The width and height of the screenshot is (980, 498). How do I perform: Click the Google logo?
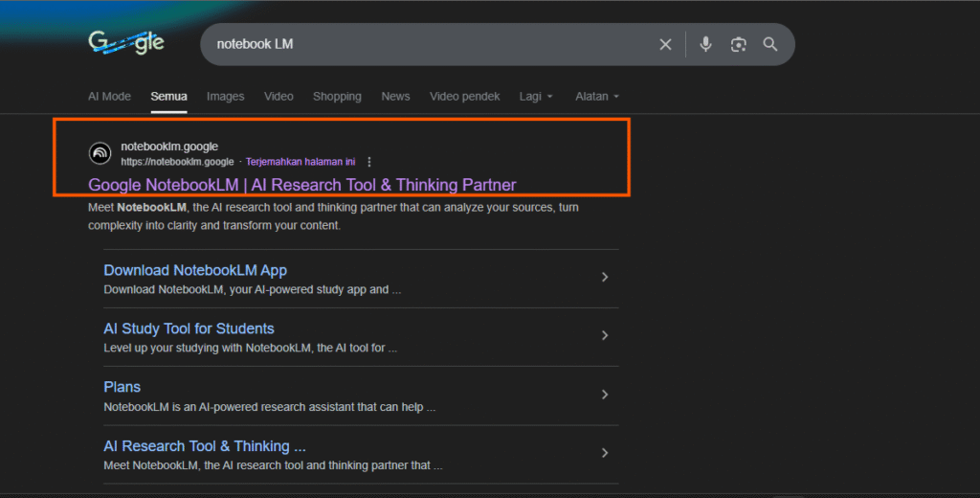[127, 43]
